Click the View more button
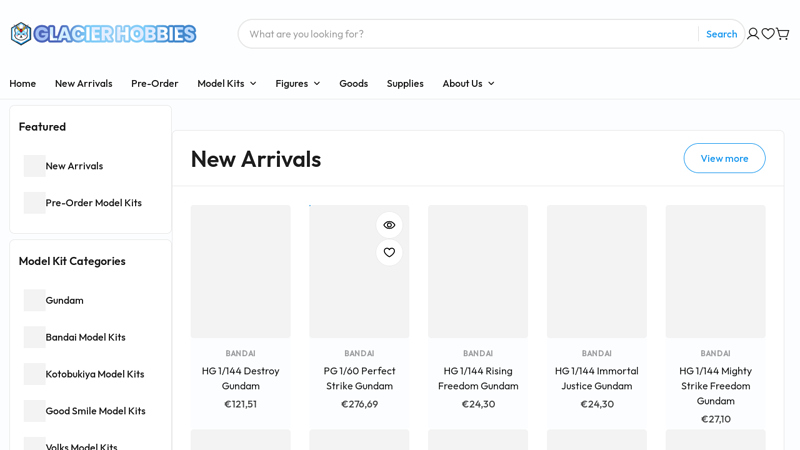Screen dimensions: 800x450 (724, 158)
